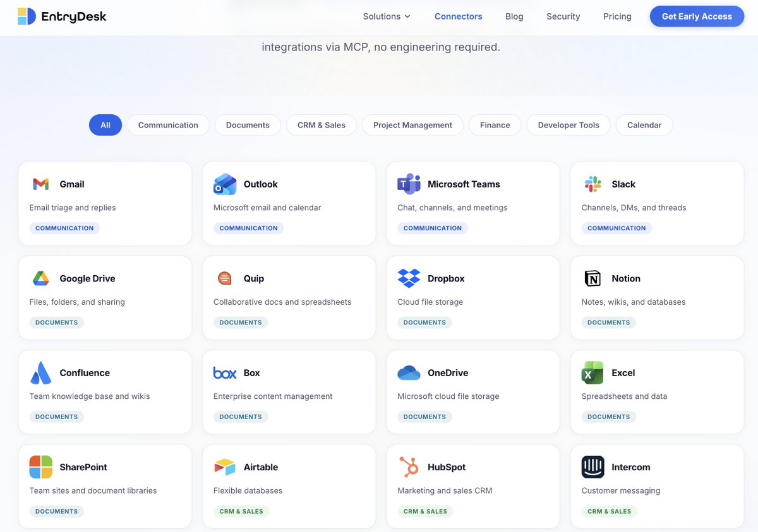Filter connectors by Documents
The height and width of the screenshot is (532, 758).
point(248,125)
